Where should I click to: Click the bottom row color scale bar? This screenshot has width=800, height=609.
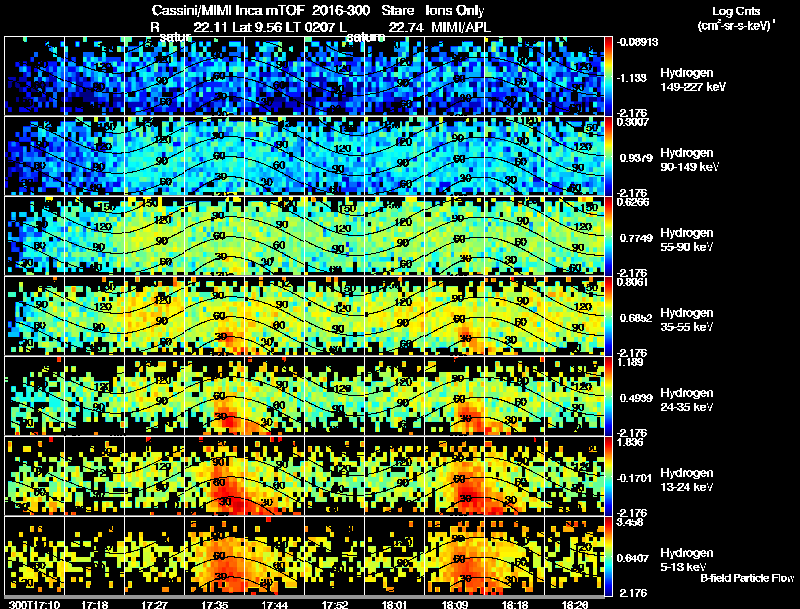tap(608, 556)
